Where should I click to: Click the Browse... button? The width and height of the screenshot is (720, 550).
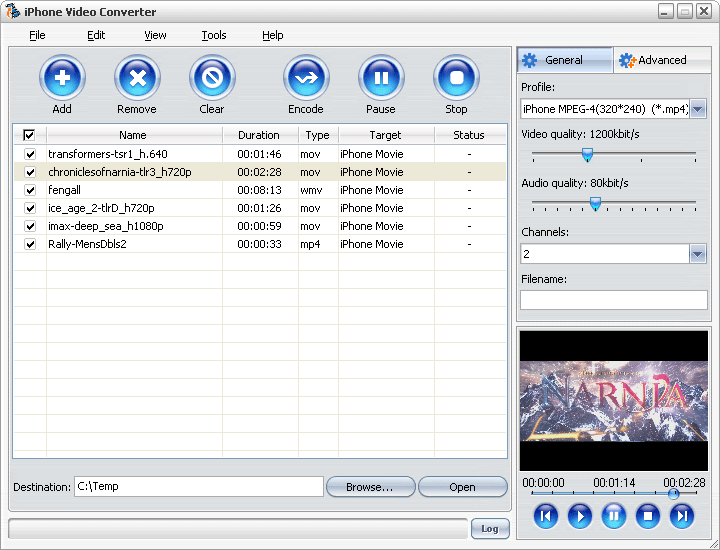tap(370, 487)
